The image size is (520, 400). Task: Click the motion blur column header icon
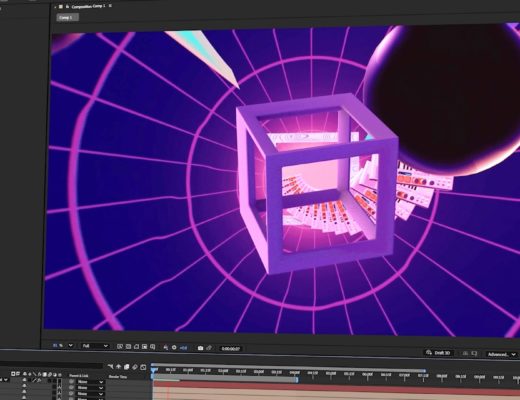(x=50, y=375)
